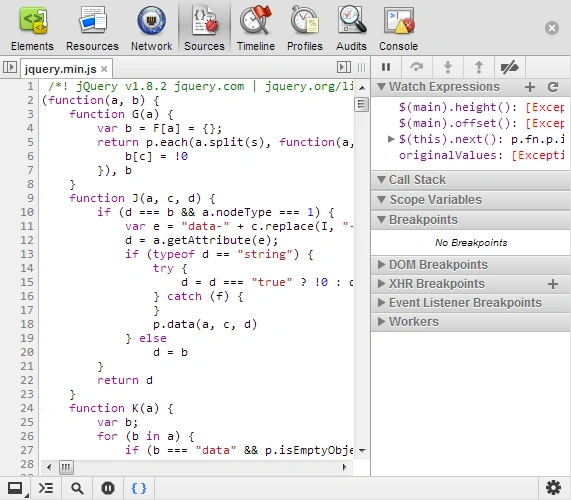The image size is (571, 500).
Task: Open the Elements panel
Action: (32, 29)
